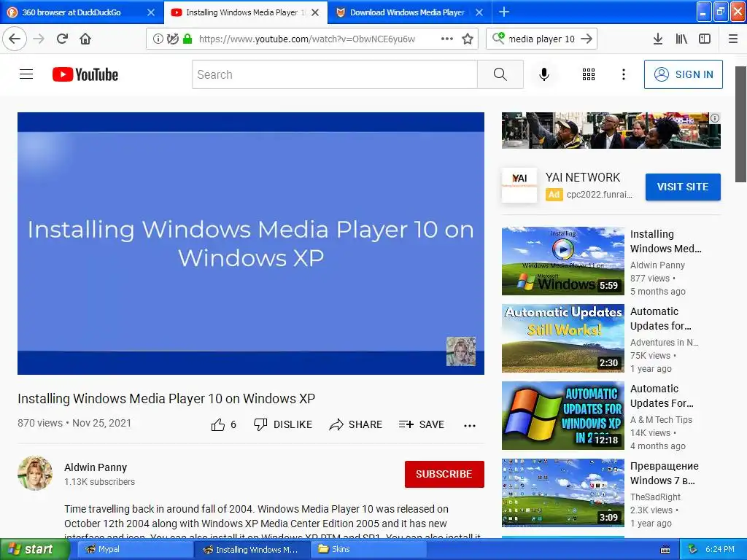Open browser downloads panel
Screen dimensions: 747x560
click(658, 39)
